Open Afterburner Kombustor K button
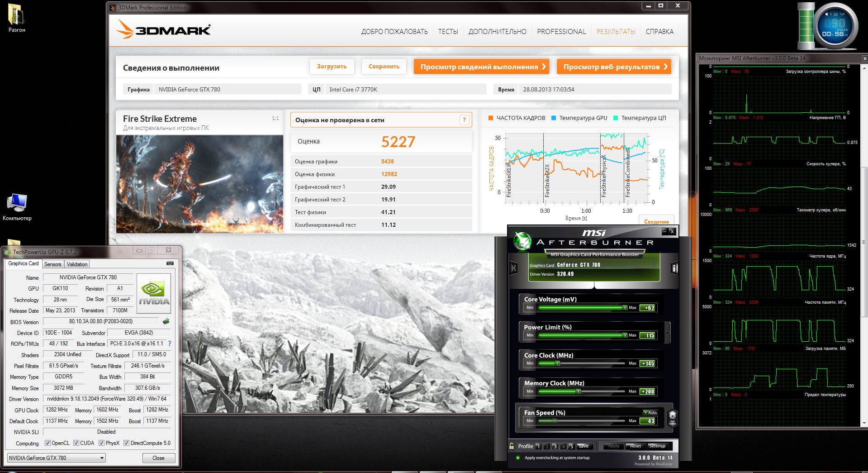The image size is (868, 473). [x=514, y=268]
